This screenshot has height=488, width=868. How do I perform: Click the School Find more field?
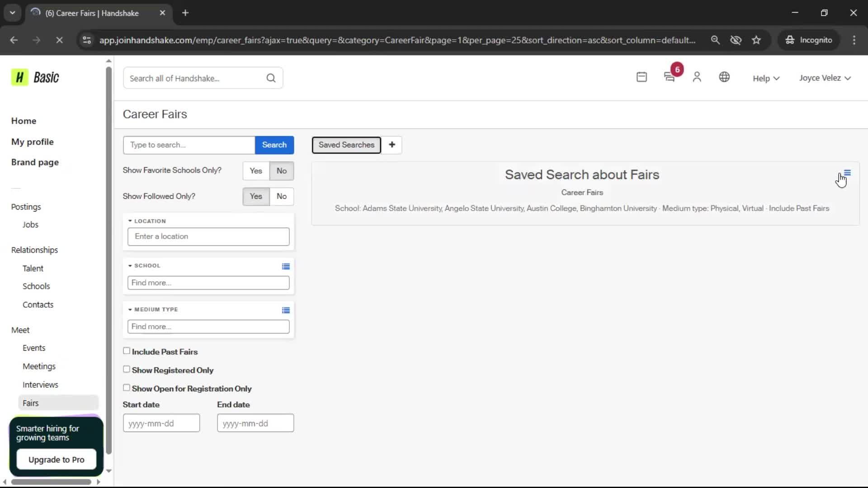tap(208, 283)
